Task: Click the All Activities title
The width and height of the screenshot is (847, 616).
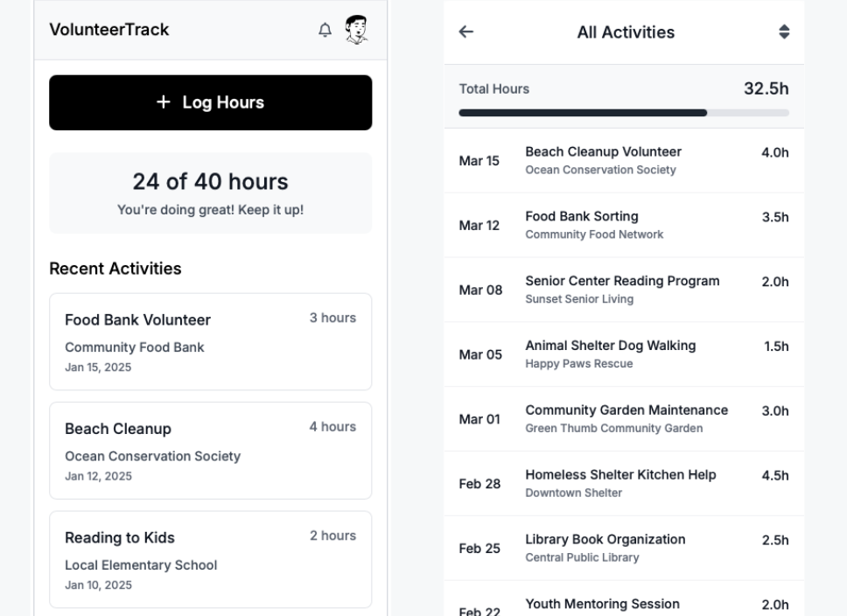Action: pos(626,32)
